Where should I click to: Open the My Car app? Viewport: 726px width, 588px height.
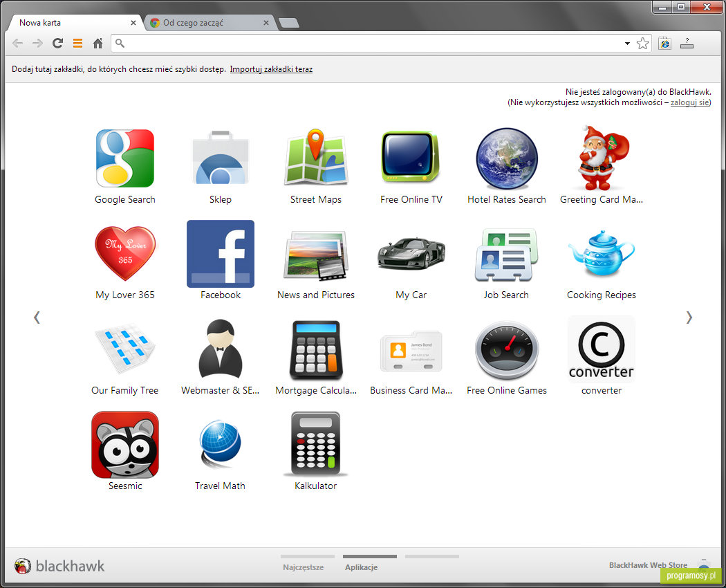(411, 253)
